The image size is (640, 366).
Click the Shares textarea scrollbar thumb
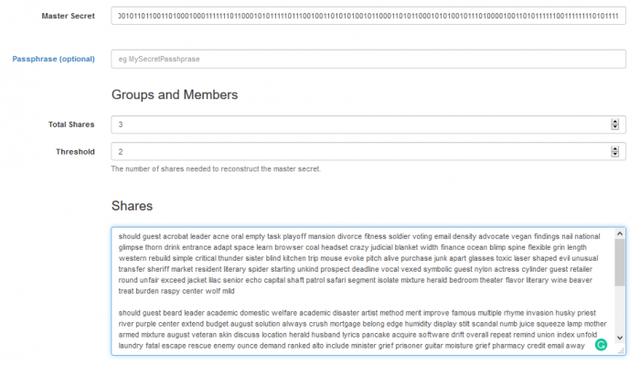point(620,262)
